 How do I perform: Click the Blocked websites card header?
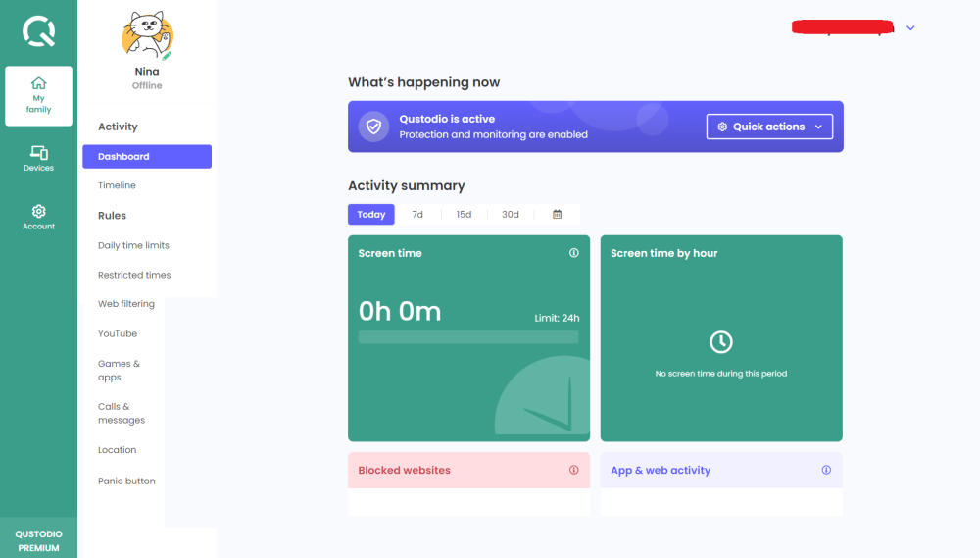coord(468,470)
